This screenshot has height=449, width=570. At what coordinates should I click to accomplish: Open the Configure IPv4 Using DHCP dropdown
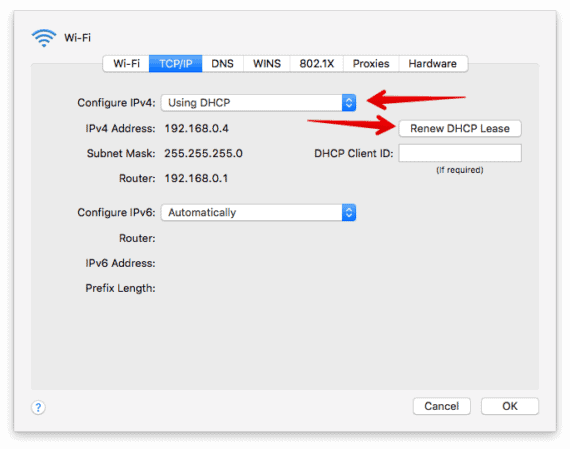258,103
